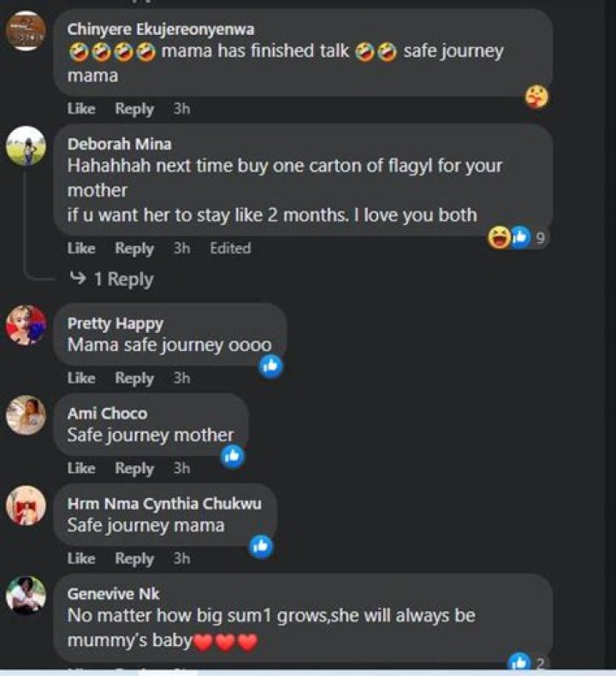The width and height of the screenshot is (616, 676).
Task: Like Deborah Mina's comment
Action: coord(81,248)
